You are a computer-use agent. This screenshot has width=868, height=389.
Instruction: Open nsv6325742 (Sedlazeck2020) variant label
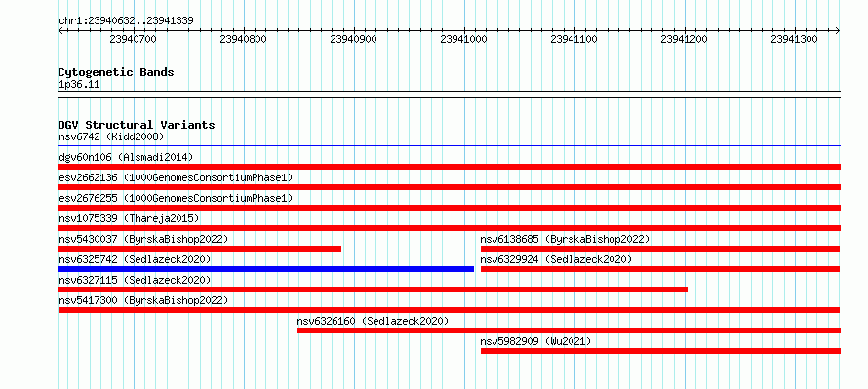135,259
